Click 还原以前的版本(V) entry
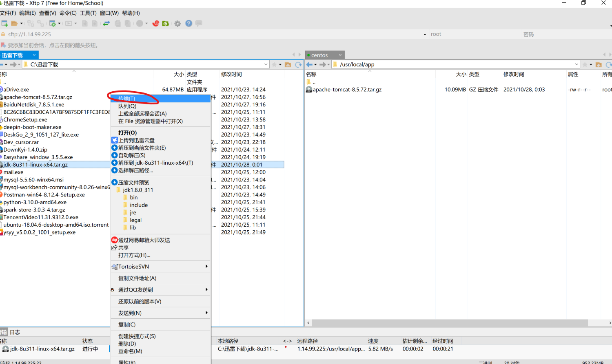Viewport: 612px width, 364px height. click(x=160, y=301)
